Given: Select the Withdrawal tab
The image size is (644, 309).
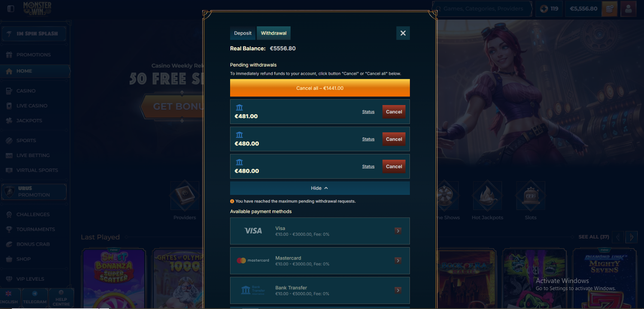Looking at the screenshot, I should (273, 33).
